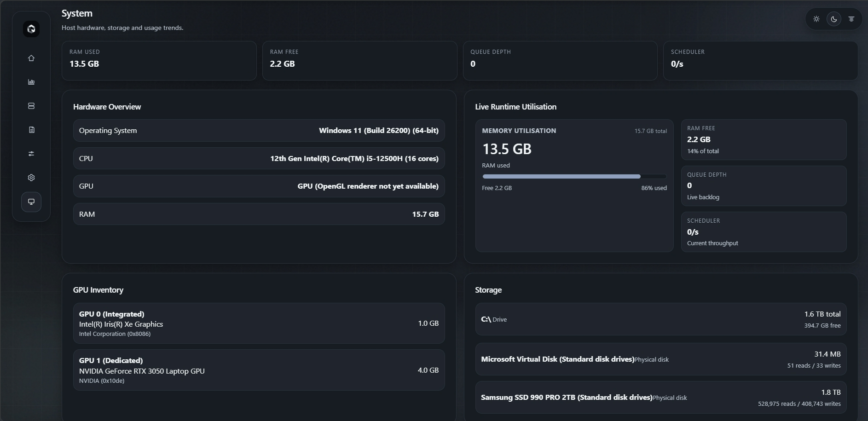Click the MEMORY UTILISATION label
This screenshot has width=868, height=421.
click(519, 131)
